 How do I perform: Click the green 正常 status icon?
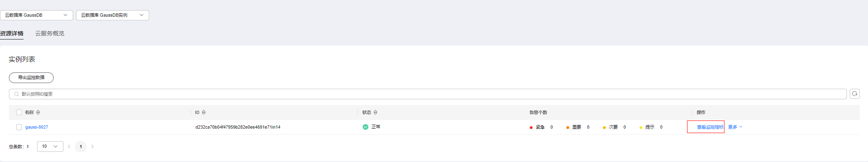pyautogui.click(x=365, y=127)
